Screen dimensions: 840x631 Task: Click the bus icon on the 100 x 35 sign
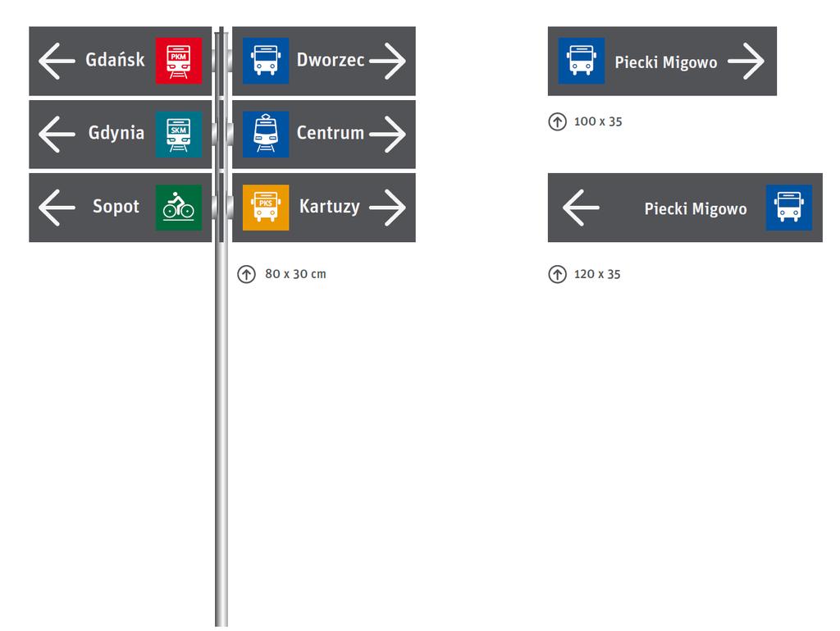coord(582,61)
